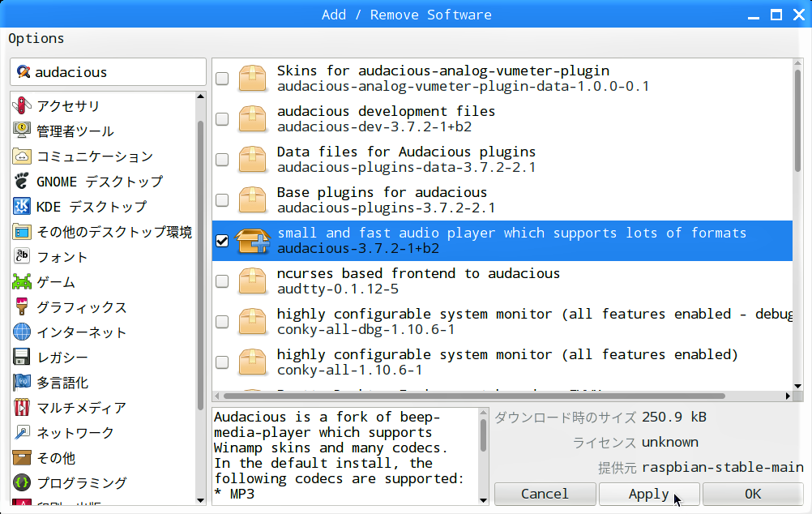Image resolution: width=812 pixels, height=514 pixels.
Task: Click the KDE デスクトップ icon
Action: point(22,206)
